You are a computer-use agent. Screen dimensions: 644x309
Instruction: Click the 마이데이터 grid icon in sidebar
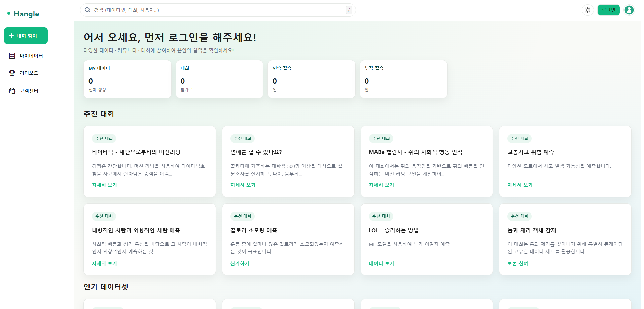click(x=12, y=56)
